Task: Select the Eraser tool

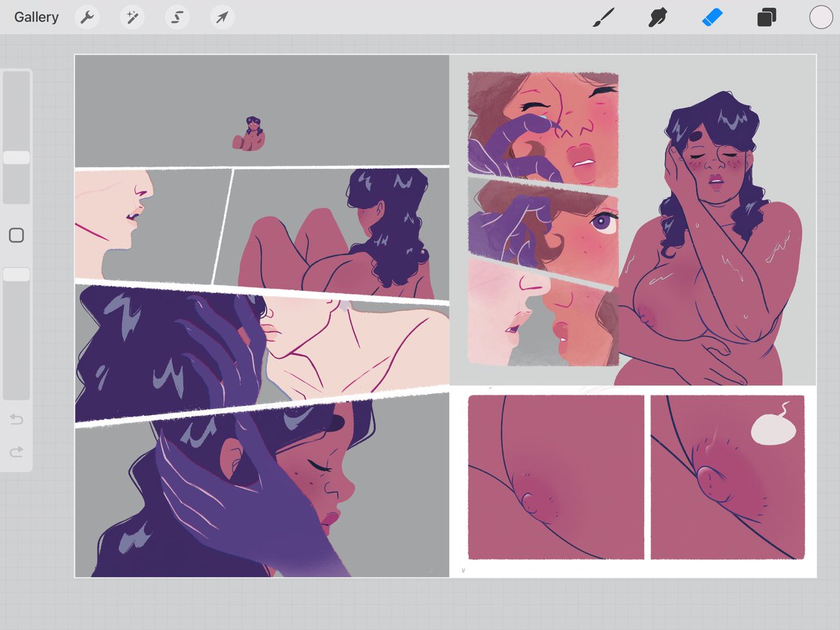Action: pyautogui.click(x=712, y=17)
